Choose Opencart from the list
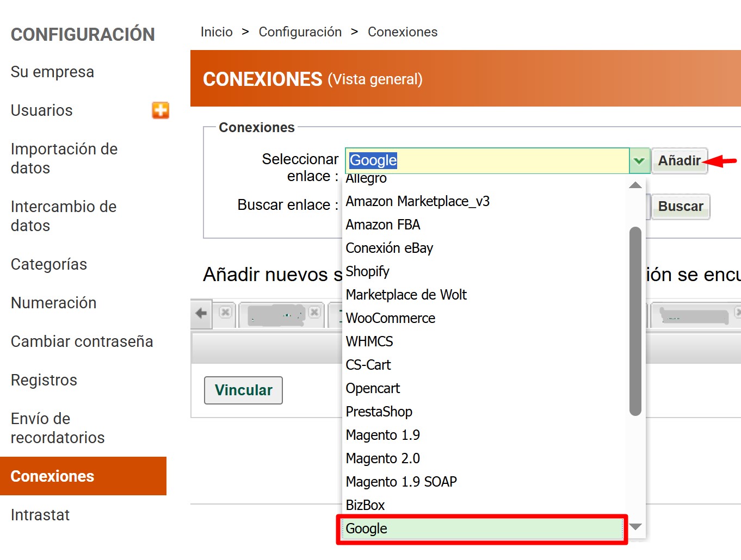 pyautogui.click(x=373, y=388)
